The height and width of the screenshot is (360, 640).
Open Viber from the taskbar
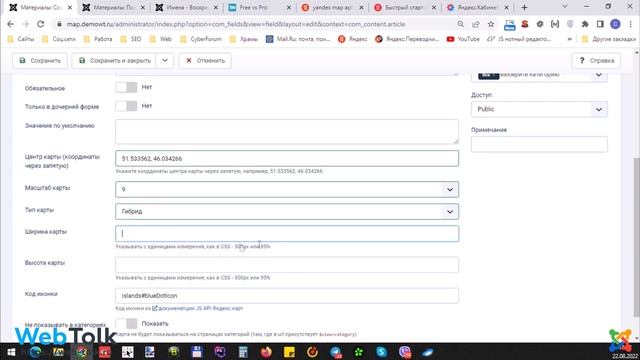tap(404, 352)
